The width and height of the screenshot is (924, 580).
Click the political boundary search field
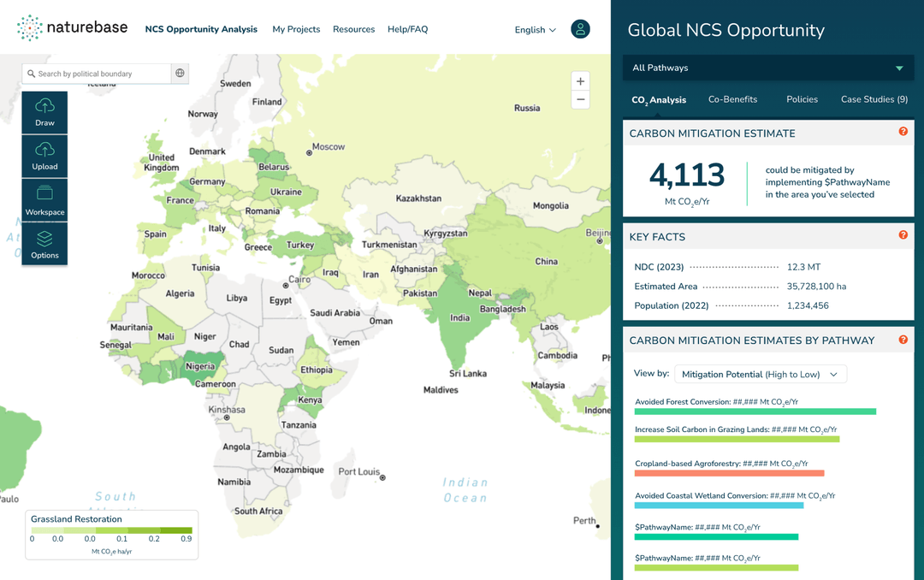tap(97, 74)
